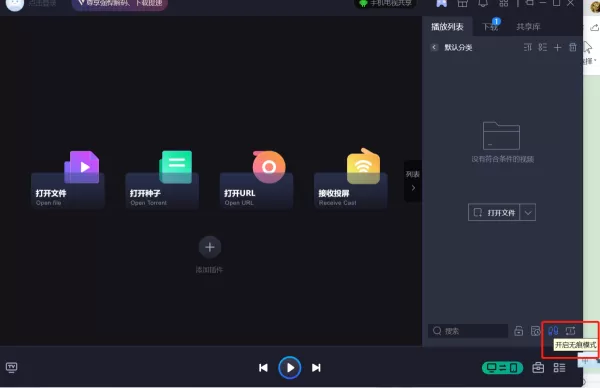Image resolution: width=600 pixels, height=388 pixels.
Task: Collapse the playlist with the 列表 handle
Action: 412,181
